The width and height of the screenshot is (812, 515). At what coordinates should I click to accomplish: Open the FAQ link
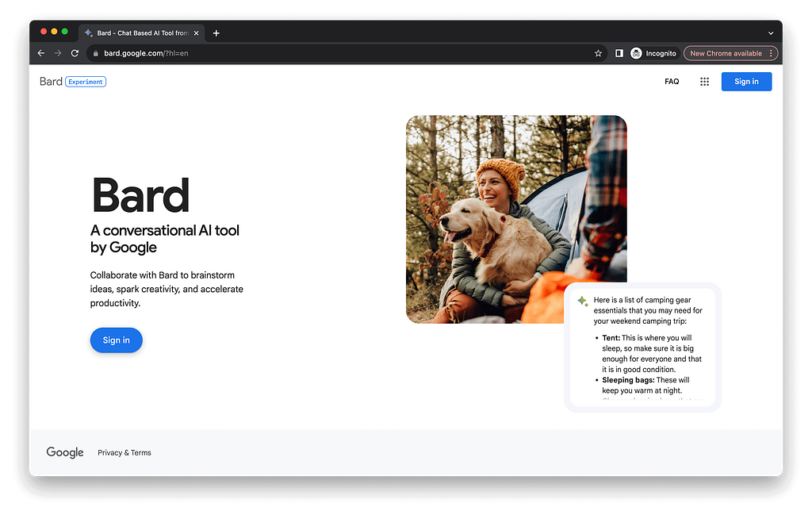[672, 82]
